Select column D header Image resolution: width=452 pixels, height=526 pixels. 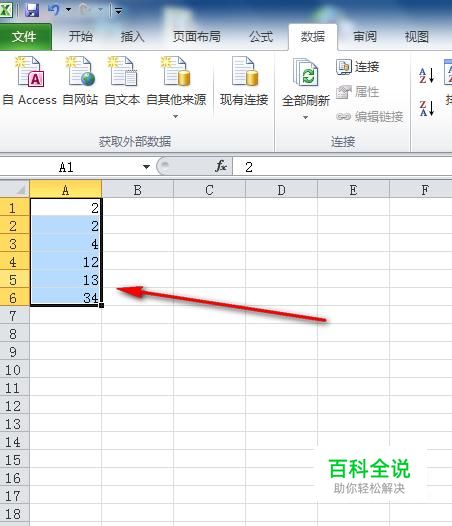(281, 190)
